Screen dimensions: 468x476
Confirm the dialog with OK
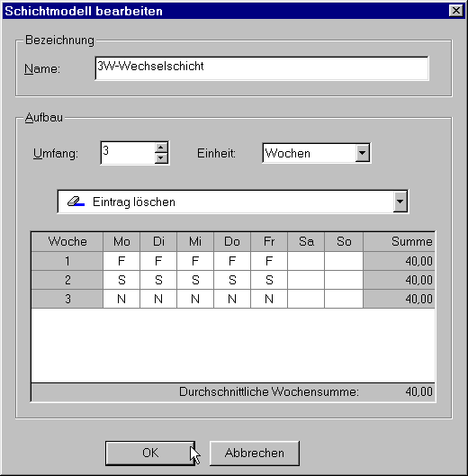(x=150, y=453)
